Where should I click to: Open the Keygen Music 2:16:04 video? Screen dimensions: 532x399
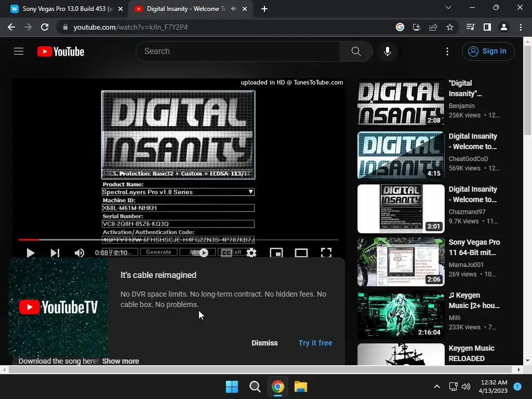401,314
